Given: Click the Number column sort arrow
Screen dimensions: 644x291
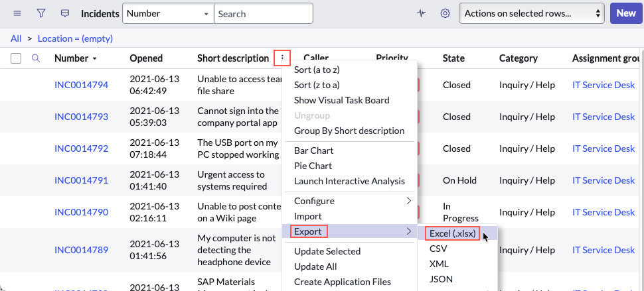Looking at the screenshot, I should coord(95,58).
